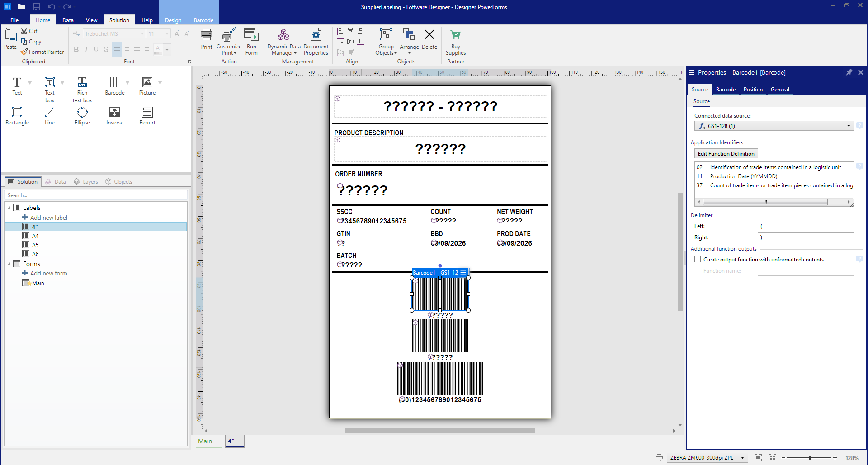Enable unformatted contents output function checkbox
Screen dimensions: 868x465
point(698,260)
